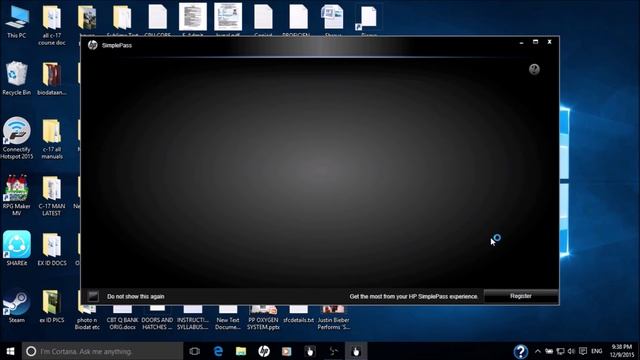Image resolution: width=640 pixels, height=360 pixels.
Task: Close the SimplePass window
Action: [x=549, y=42]
